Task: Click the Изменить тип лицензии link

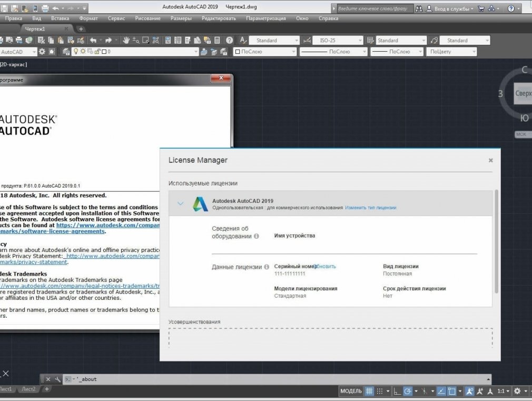Action: point(370,208)
